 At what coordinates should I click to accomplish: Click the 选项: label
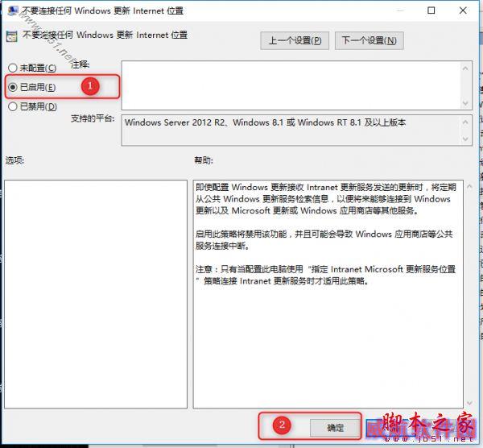click(x=14, y=160)
